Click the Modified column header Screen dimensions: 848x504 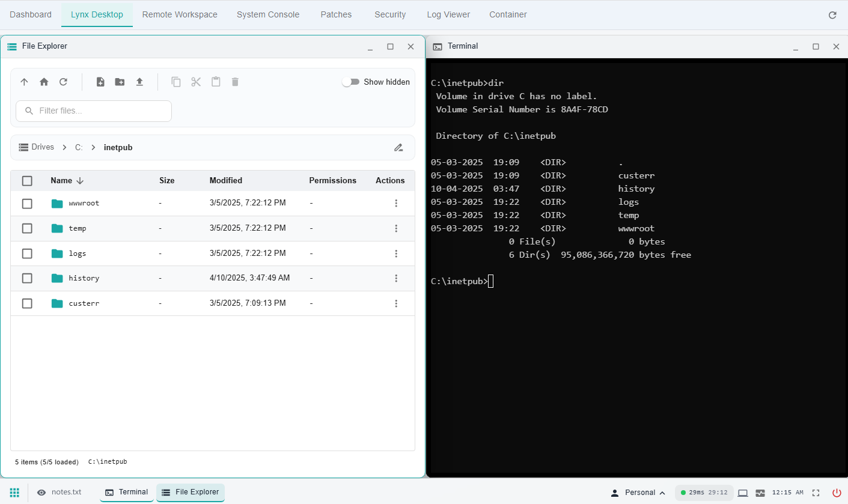click(226, 180)
